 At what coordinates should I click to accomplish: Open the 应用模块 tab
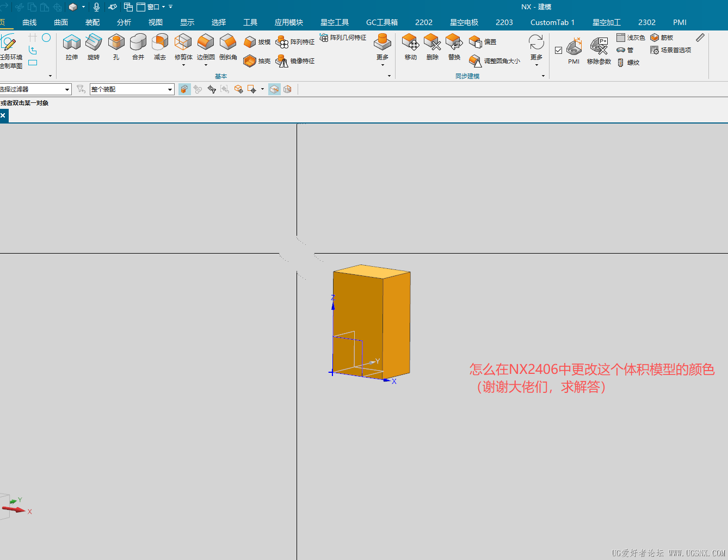289,22
